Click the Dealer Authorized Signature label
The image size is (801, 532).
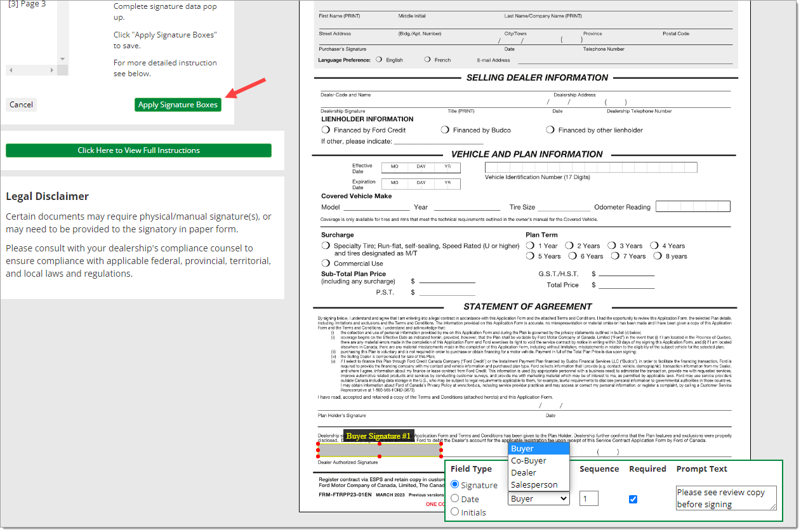pyautogui.click(x=348, y=462)
